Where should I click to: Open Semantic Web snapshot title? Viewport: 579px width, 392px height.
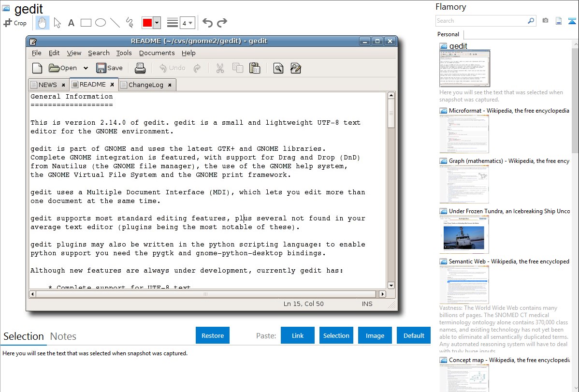[509, 261]
